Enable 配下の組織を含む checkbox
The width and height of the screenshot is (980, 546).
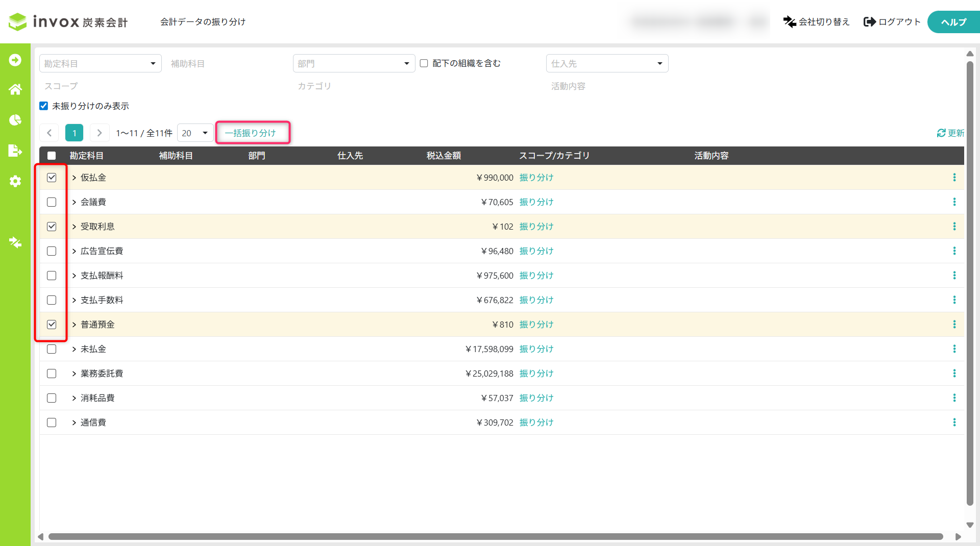click(424, 63)
